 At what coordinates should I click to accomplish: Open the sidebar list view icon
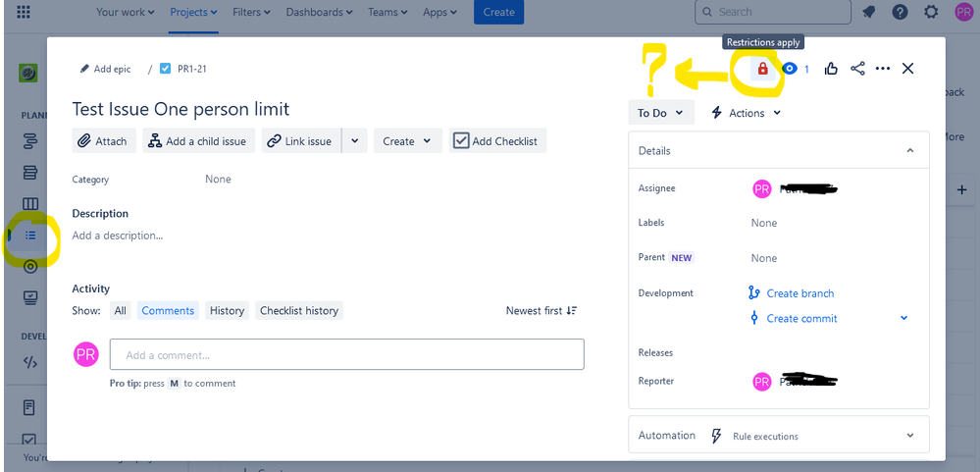pos(30,236)
